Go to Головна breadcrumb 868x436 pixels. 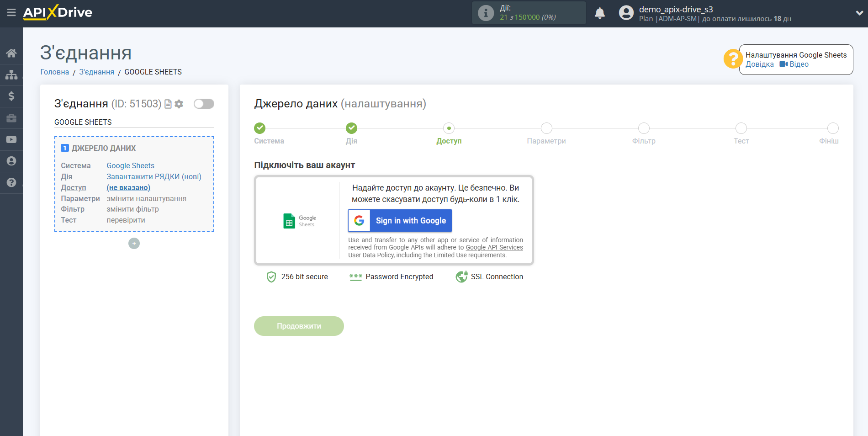[x=55, y=72]
